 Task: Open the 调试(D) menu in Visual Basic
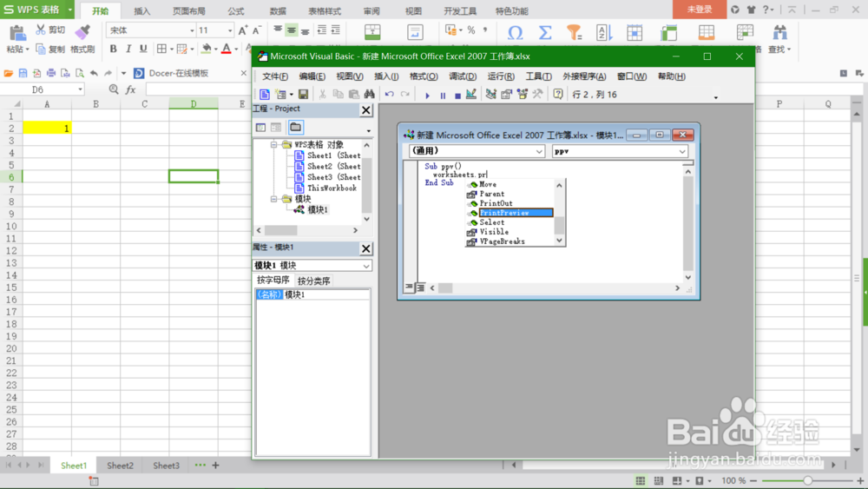pyautogui.click(x=463, y=76)
